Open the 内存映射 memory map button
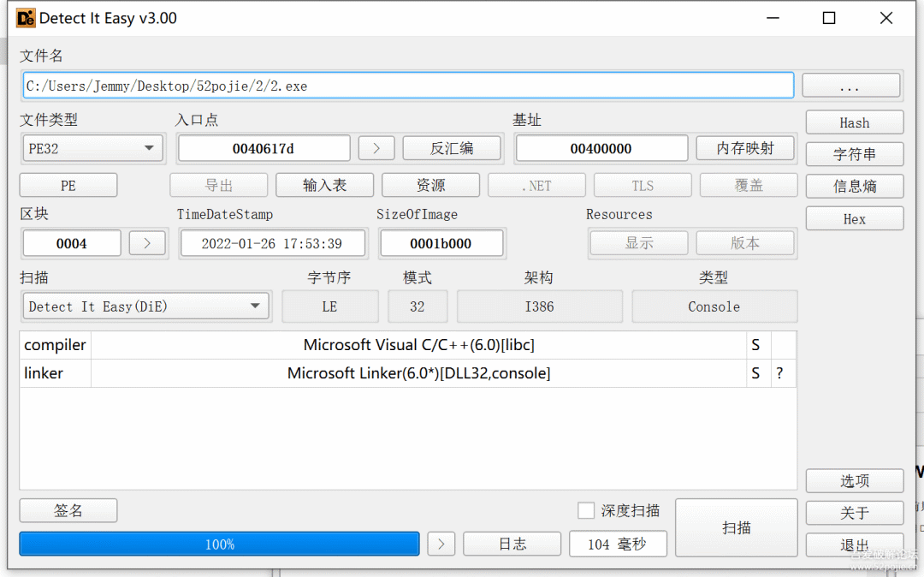 (744, 148)
